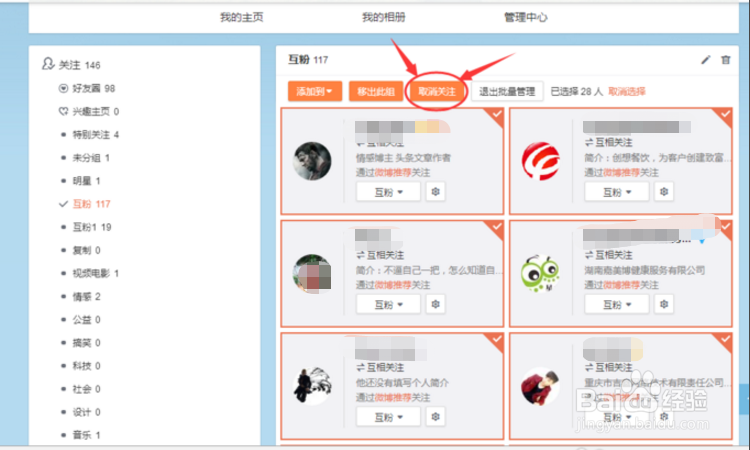750x450 pixels.
Task: Click the trash delete group icon
Action: 726,60
